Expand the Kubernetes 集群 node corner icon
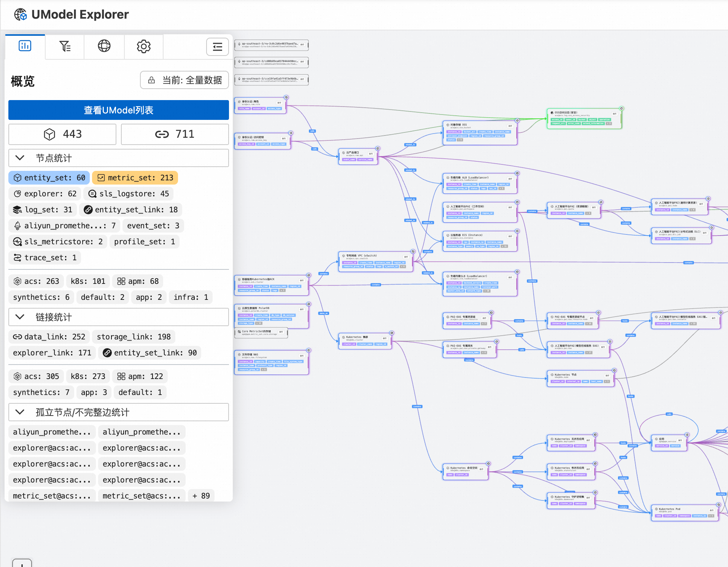Image resolution: width=728 pixels, height=567 pixels. pyautogui.click(x=391, y=333)
